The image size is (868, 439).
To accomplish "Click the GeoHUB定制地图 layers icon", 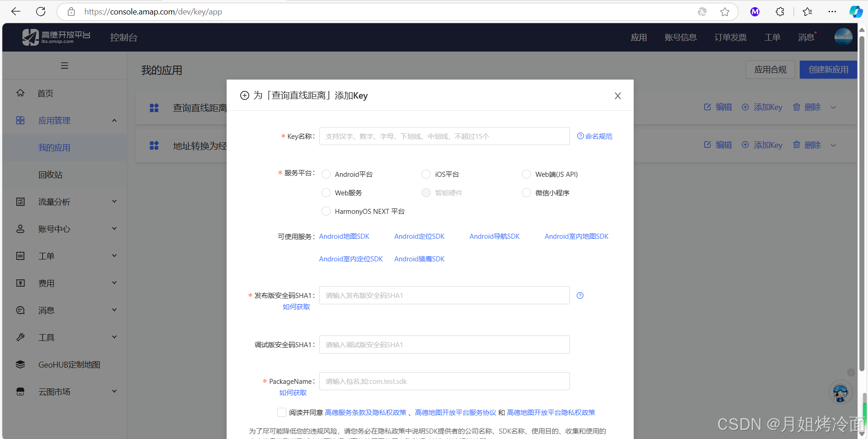I will click(x=20, y=364).
